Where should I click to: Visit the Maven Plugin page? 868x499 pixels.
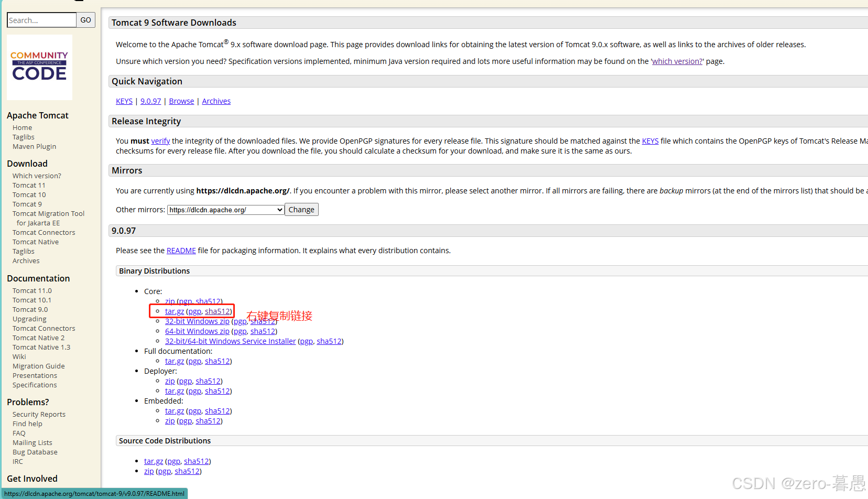(x=34, y=146)
